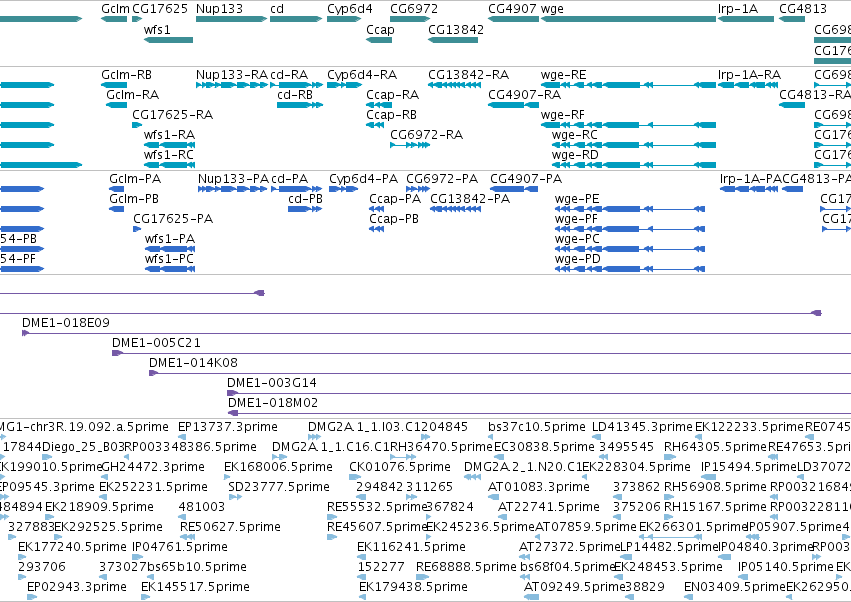Click transcript label wge-RC
The height and width of the screenshot is (602, 851).
coord(575,135)
